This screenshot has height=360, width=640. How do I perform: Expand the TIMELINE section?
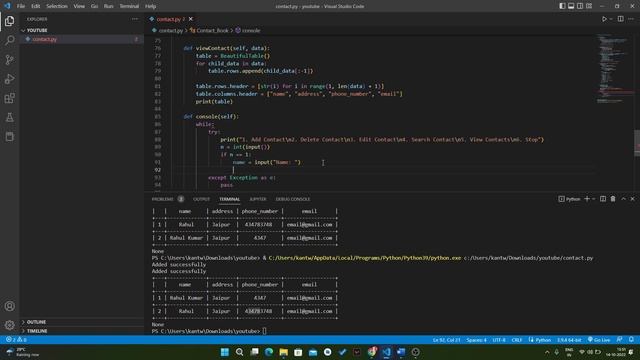(82, 331)
